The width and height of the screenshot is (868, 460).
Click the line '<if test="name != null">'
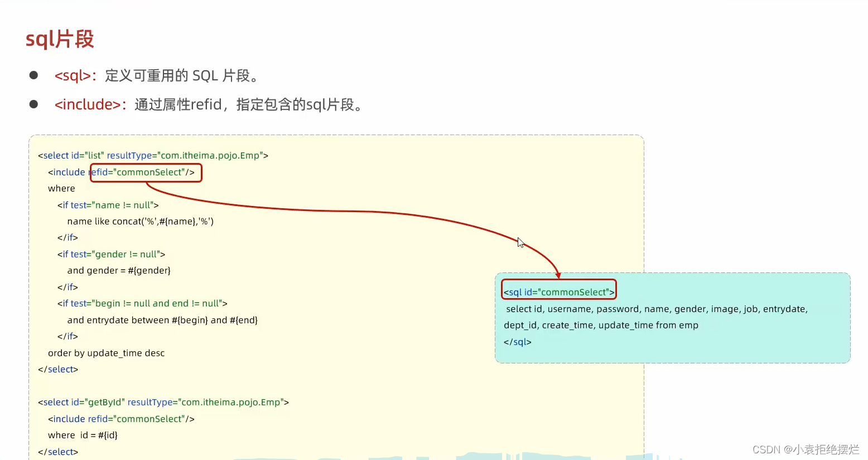[x=108, y=205]
